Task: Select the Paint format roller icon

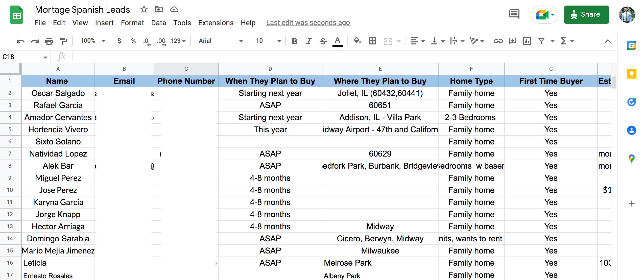Action: (x=63, y=41)
